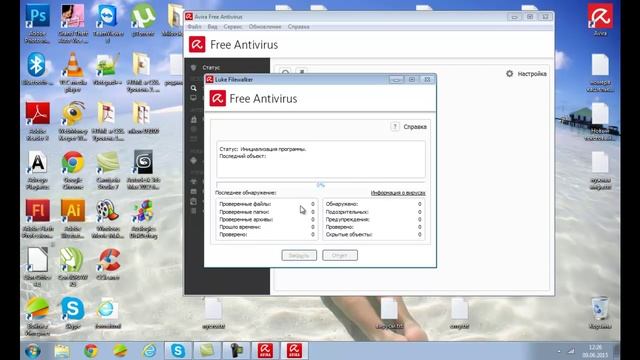Click the Последний объект label
Image resolution: width=640 pixels, height=360 pixels.
tap(242, 156)
